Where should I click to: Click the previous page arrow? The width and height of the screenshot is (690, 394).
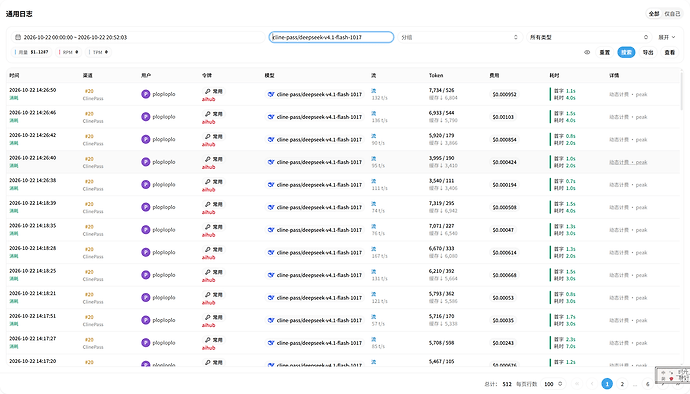pos(592,384)
